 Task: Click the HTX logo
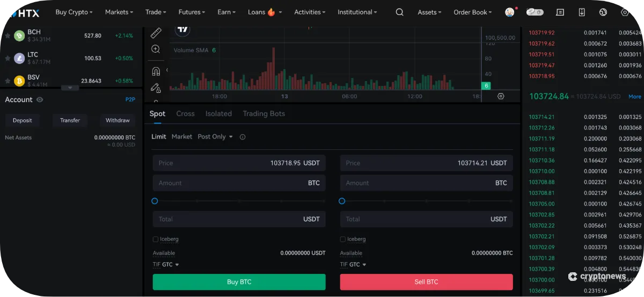(25, 12)
